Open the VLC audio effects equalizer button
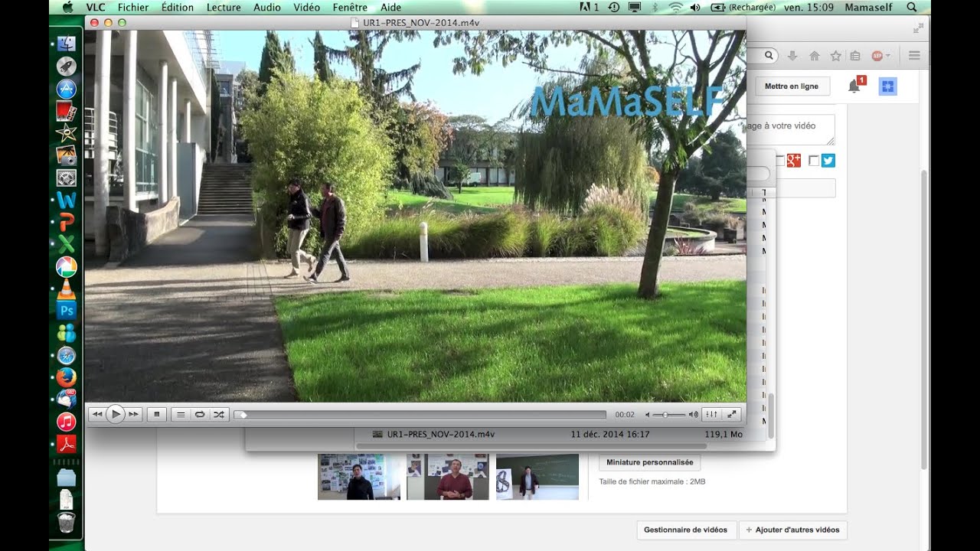Viewport: 980px width, 551px height. click(711, 414)
